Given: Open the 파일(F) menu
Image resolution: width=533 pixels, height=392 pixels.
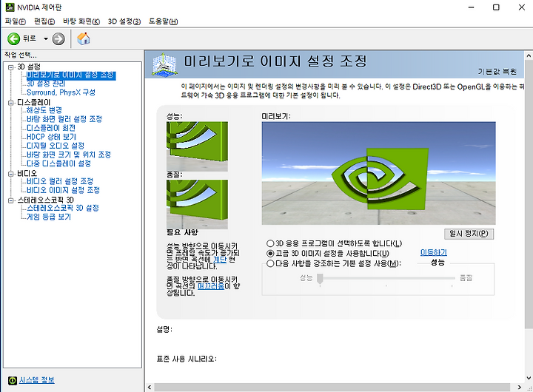Looking at the screenshot, I should (x=16, y=21).
